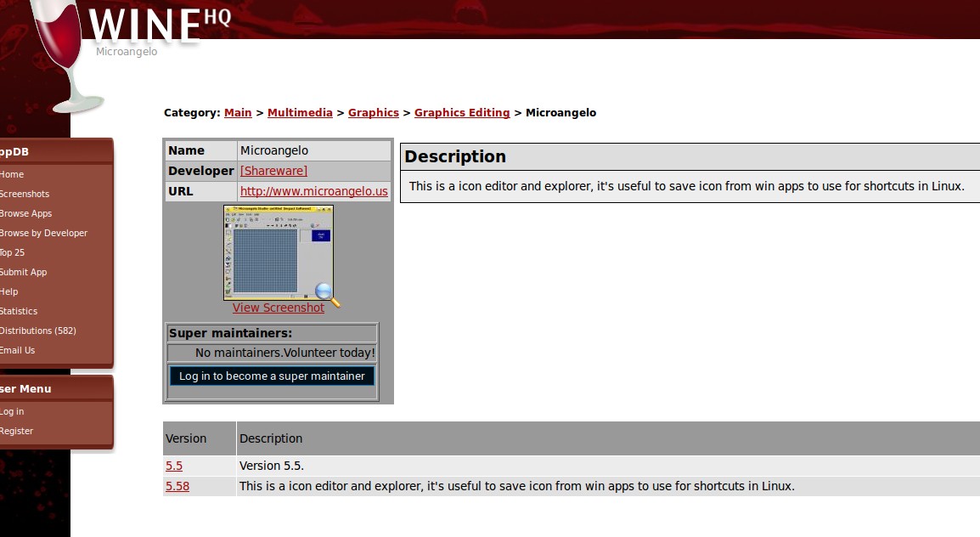Select Screenshots in the AppDB sidebar
Viewport: 980px width, 537px height.
25,194
